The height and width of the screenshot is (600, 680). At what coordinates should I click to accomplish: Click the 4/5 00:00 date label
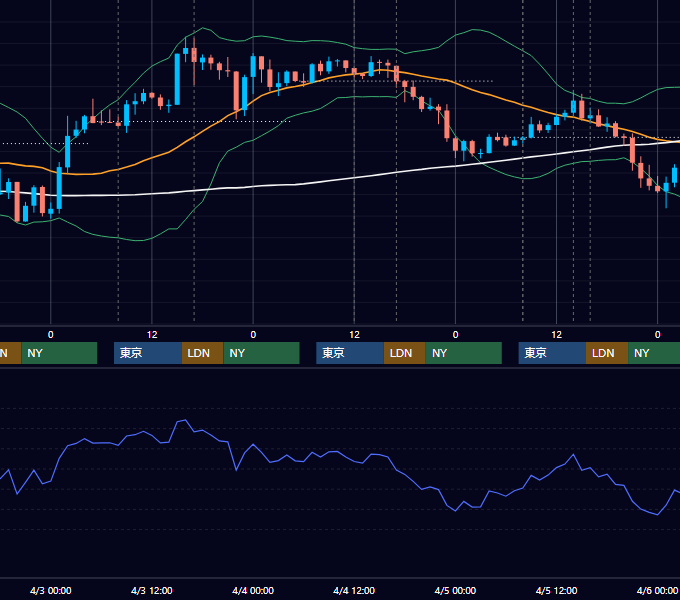pyautogui.click(x=455, y=590)
